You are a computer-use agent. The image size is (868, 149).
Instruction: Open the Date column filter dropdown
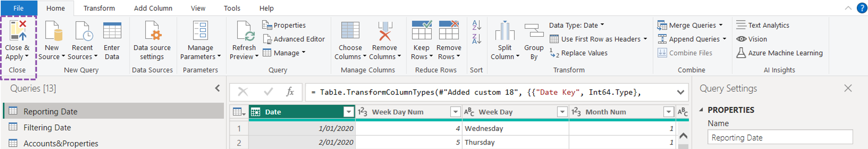click(348, 112)
